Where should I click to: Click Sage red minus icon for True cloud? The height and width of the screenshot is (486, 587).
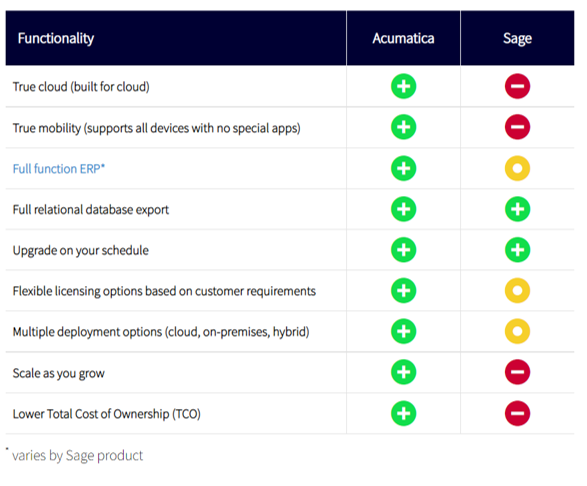[517, 86]
